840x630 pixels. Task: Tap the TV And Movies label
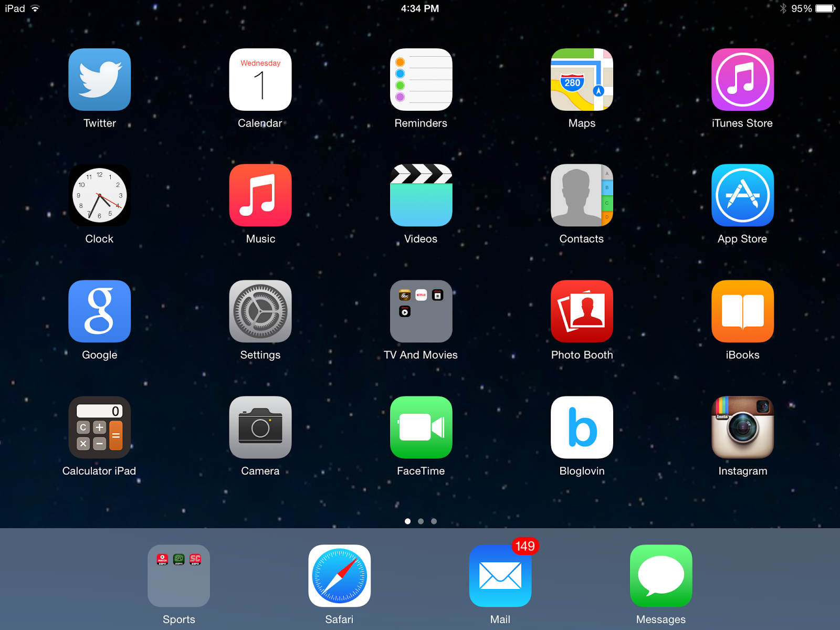click(421, 355)
